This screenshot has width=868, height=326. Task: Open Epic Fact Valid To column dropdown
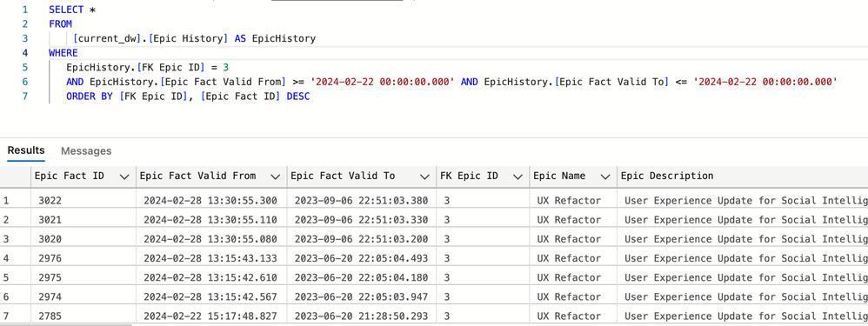coord(424,176)
